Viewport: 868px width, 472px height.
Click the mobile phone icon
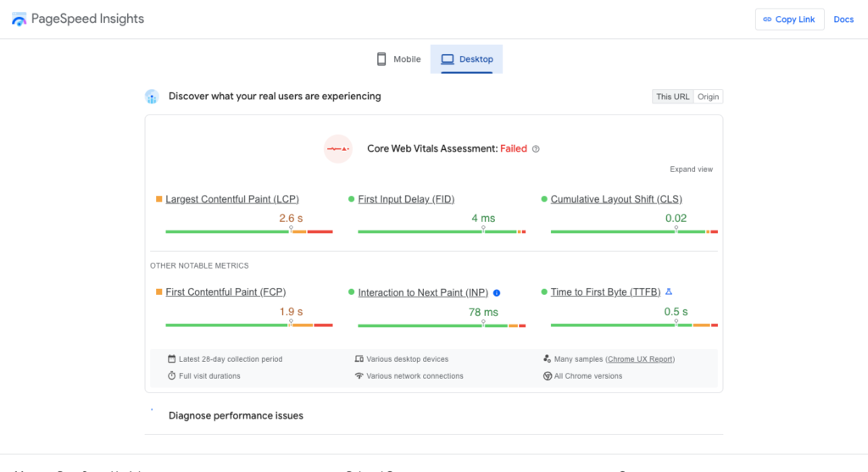381,59
